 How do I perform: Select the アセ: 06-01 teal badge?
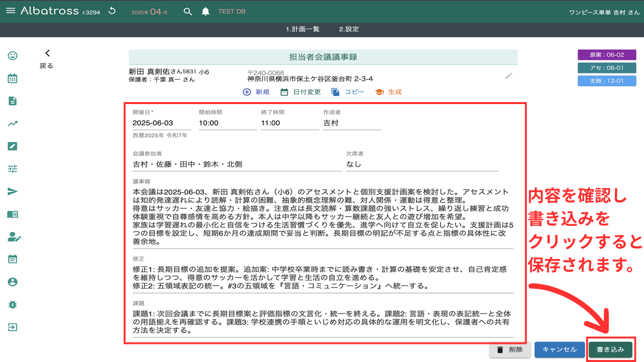click(x=607, y=68)
